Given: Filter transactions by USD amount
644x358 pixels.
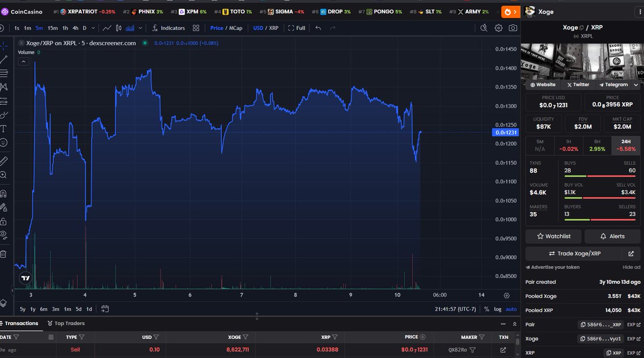Looking at the screenshot, I should tap(156, 337).
